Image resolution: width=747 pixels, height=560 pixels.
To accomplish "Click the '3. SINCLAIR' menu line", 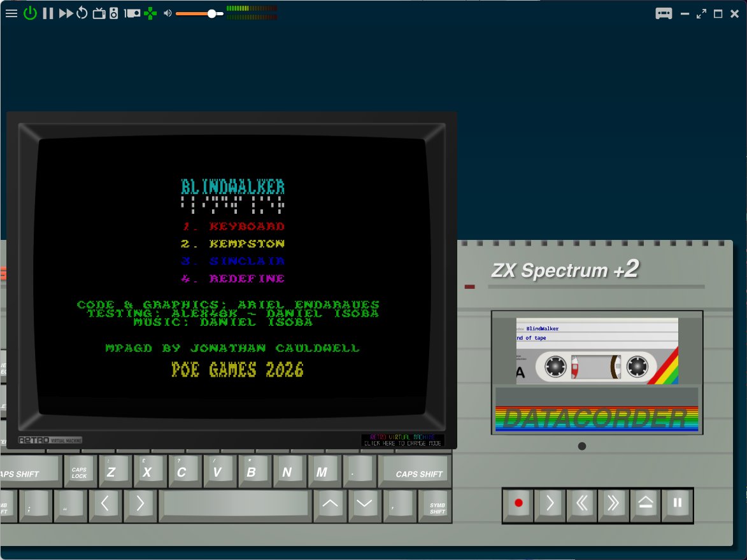I will (x=233, y=261).
